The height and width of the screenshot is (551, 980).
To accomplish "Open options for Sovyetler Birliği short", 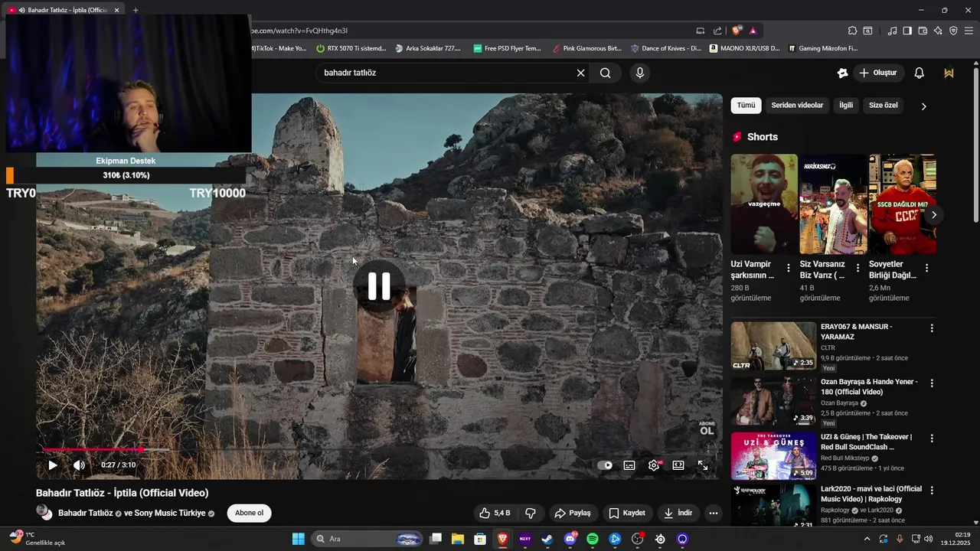I will 926,269.
